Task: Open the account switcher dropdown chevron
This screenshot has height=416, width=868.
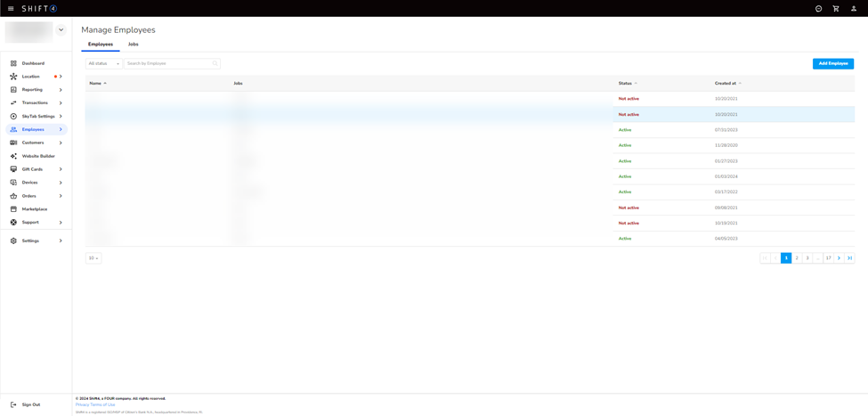Action: click(x=61, y=30)
